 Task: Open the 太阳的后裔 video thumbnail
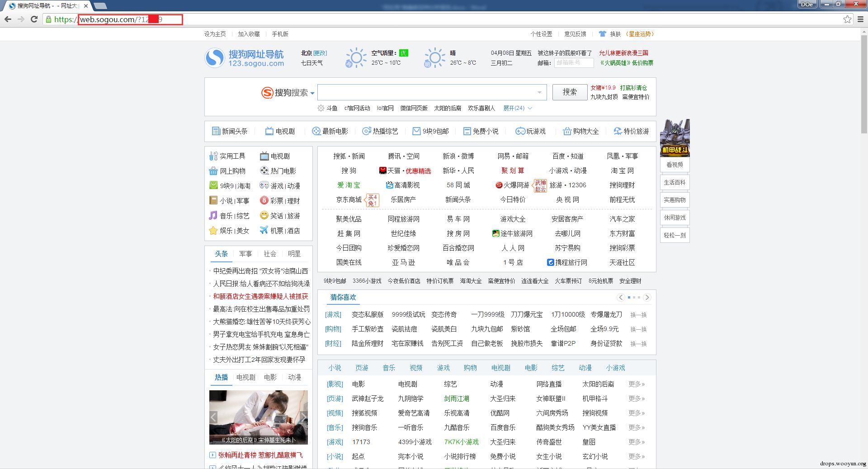tap(258, 417)
